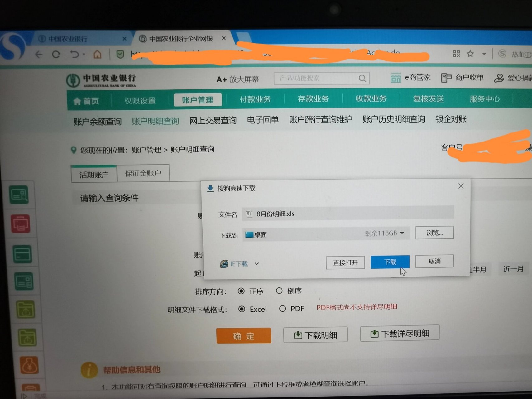The height and width of the screenshot is (399, 532).
Task: Expand the dropdown arrow beside the star
Action: [484, 54]
